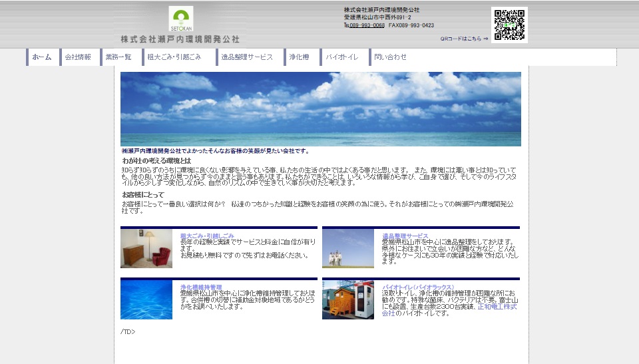Screen dimensions: 639x364
Task: Select 業務一覧 in the navigation bar
Action: pyautogui.click(x=118, y=57)
